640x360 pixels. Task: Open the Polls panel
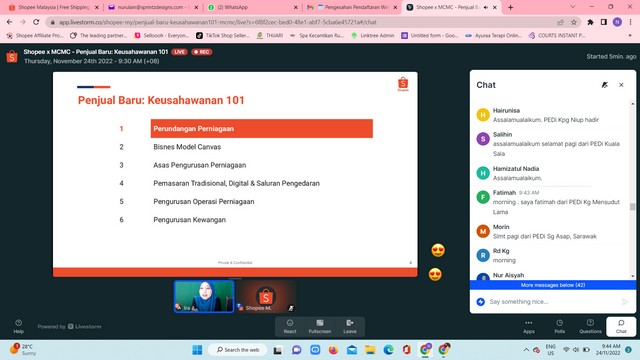coord(560,327)
